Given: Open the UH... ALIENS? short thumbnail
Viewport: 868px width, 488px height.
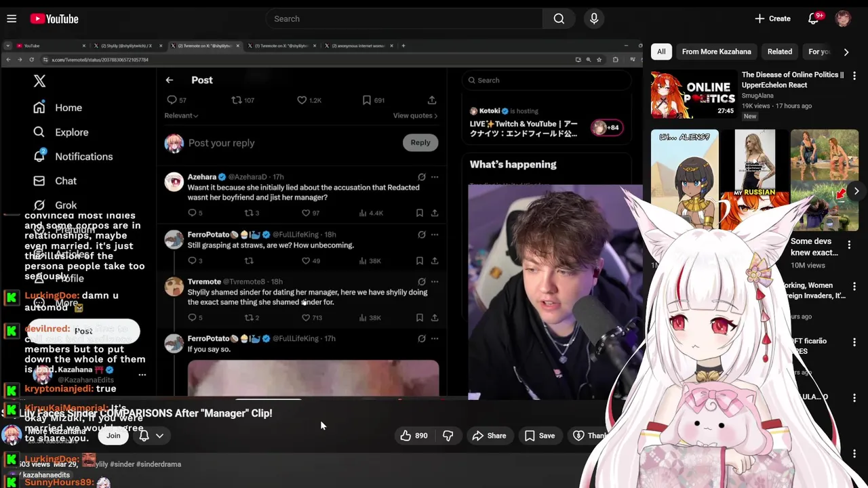Looking at the screenshot, I should [x=685, y=180].
